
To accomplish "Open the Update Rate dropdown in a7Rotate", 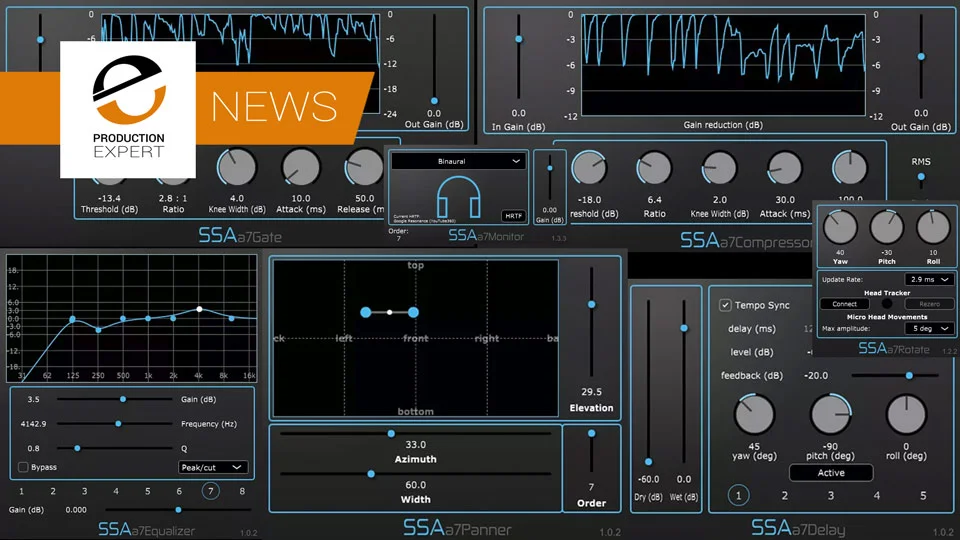I will tap(929, 279).
